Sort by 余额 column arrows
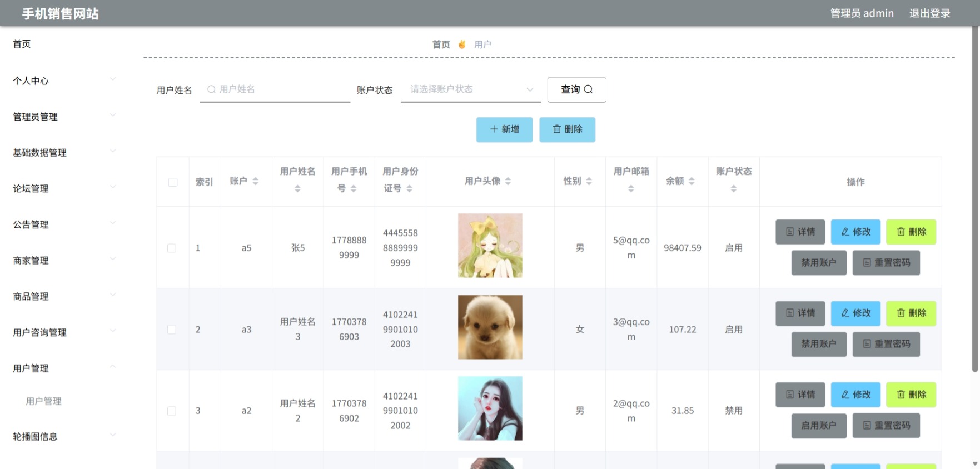 692,181
